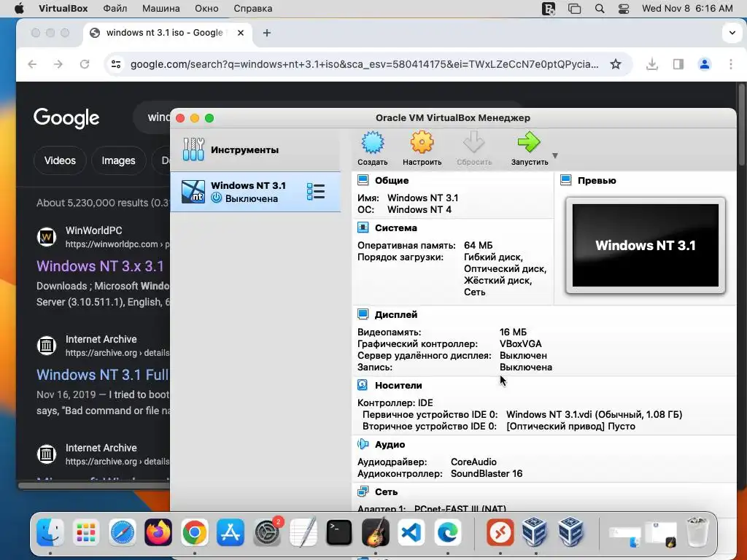This screenshot has width=747, height=560.
Task: Launch Visual Studio Code from Dock
Action: point(411,532)
